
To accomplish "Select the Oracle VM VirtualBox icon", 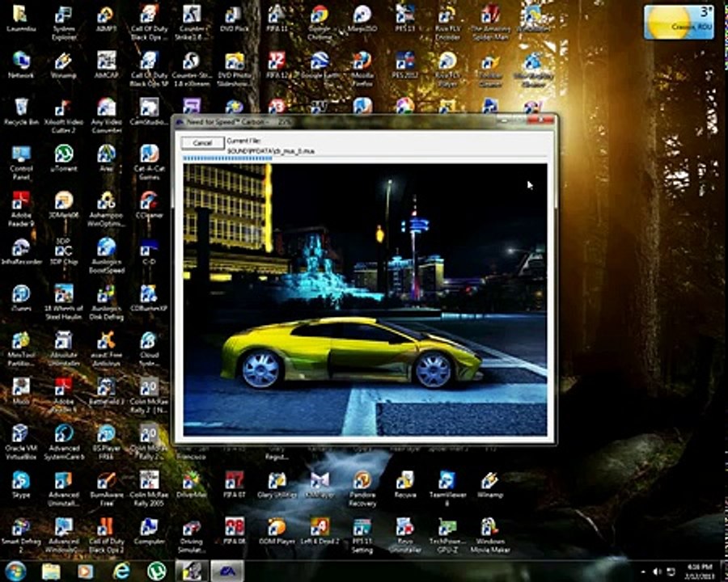I will click(x=21, y=442).
